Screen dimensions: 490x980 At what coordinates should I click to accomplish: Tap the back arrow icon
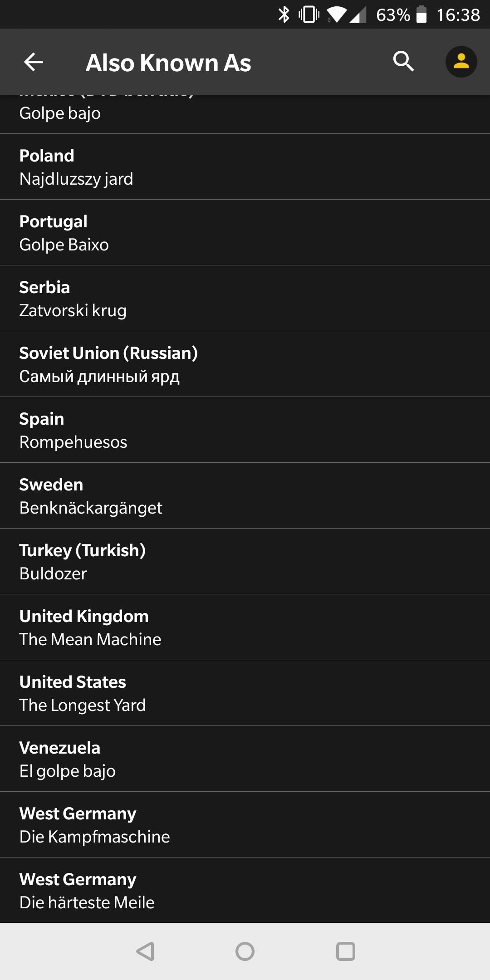tap(34, 62)
